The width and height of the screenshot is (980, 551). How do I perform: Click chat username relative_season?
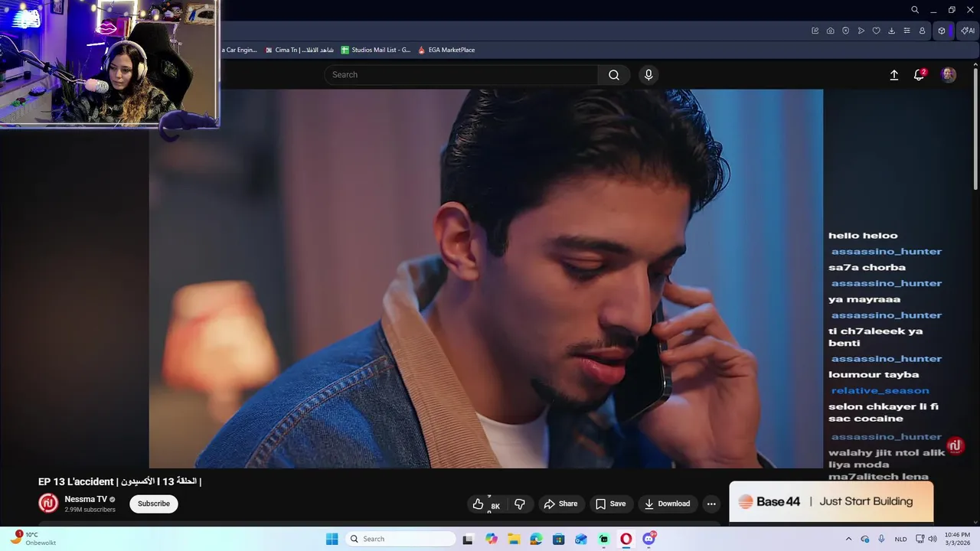pos(880,390)
